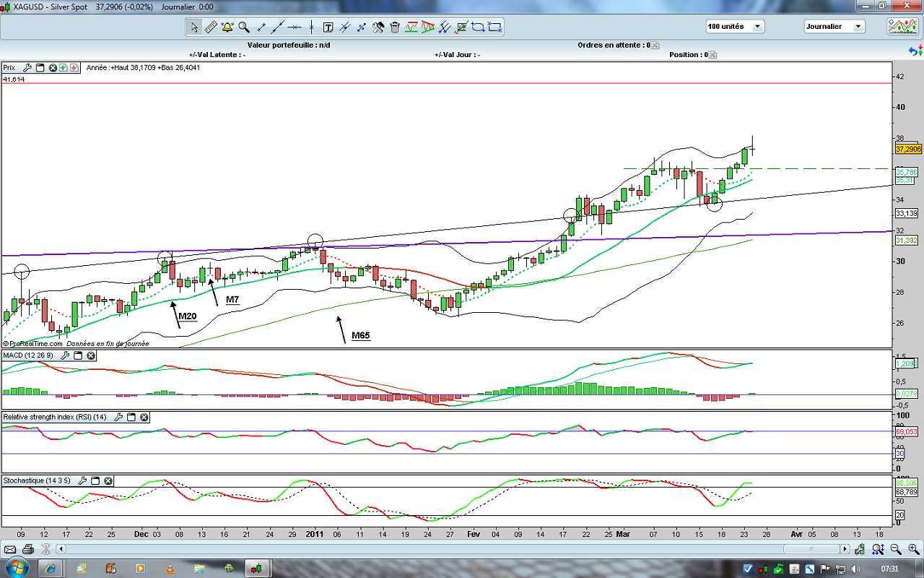This screenshot has width=924, height=578.
Task: Click the zoom out magnifier icon
Action: tap(897, 549)
